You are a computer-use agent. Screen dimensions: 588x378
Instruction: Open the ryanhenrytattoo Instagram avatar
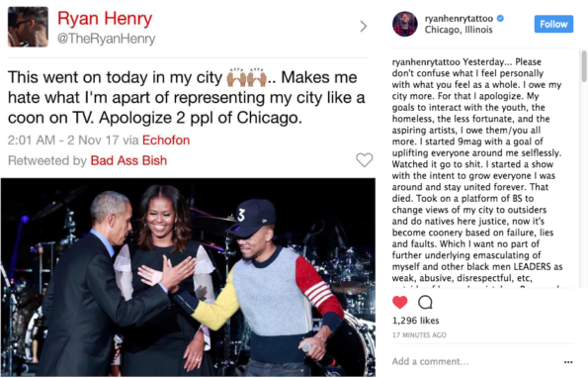[x=404, y=24]
